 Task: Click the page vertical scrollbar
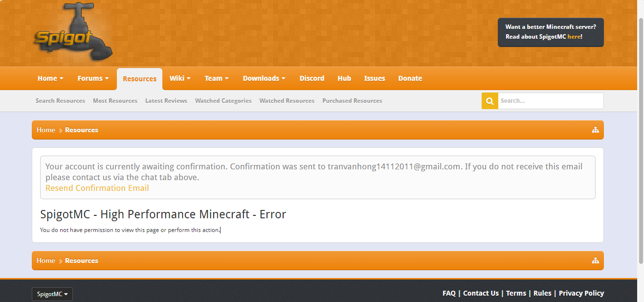point(641,141)
